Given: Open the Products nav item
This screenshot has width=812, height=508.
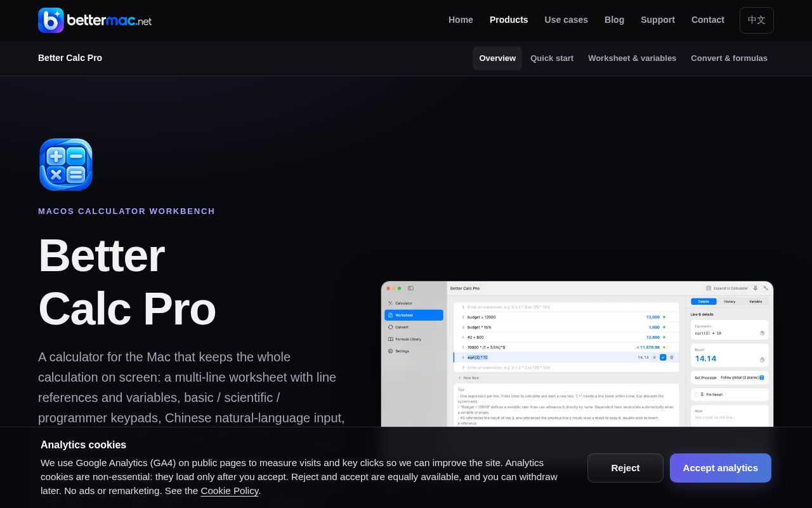Looking at the screenshot, I should (509, 20).
